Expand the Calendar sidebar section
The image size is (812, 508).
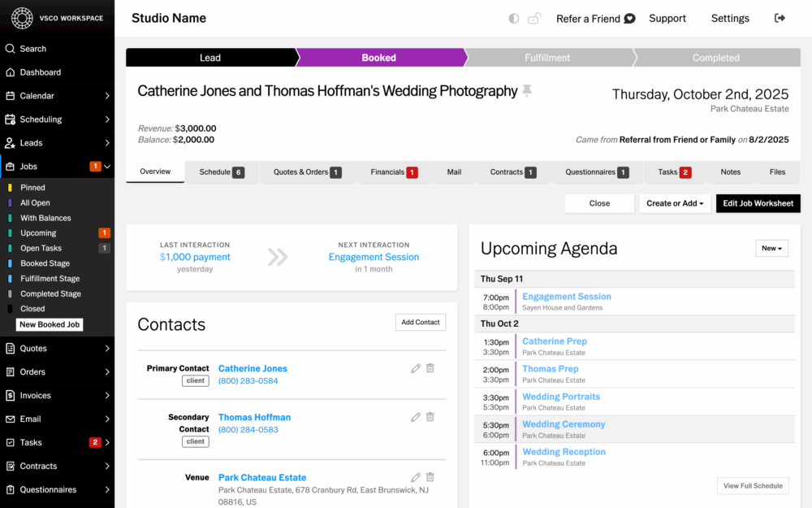pos(107,96)
